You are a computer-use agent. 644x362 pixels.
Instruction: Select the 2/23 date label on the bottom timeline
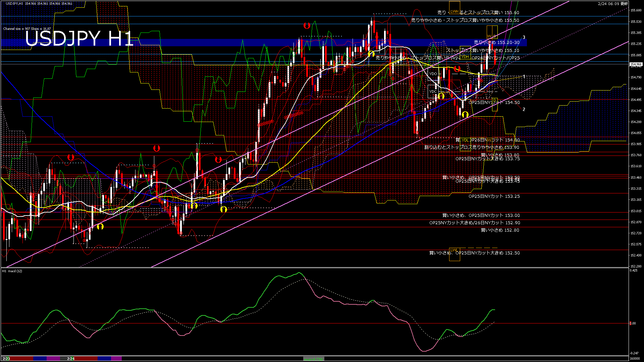click(7, 359)
